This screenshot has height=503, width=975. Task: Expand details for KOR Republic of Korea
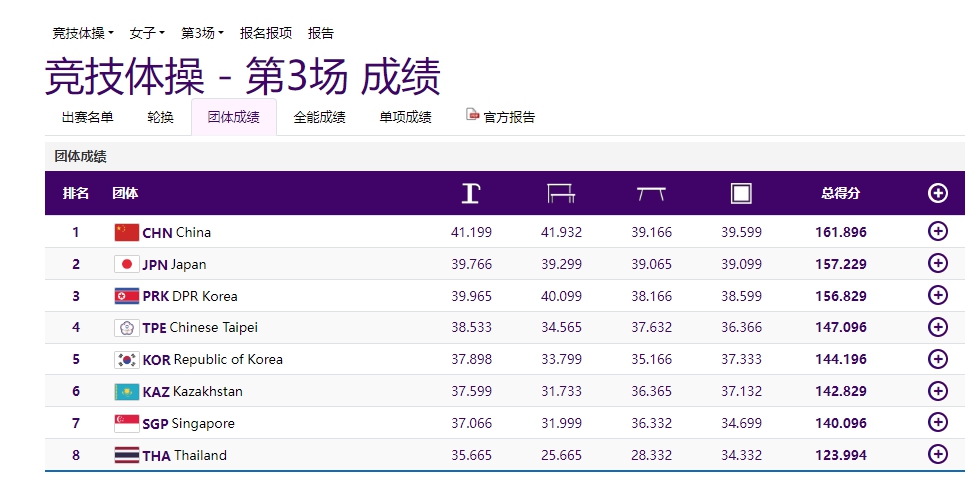[938, 359]
